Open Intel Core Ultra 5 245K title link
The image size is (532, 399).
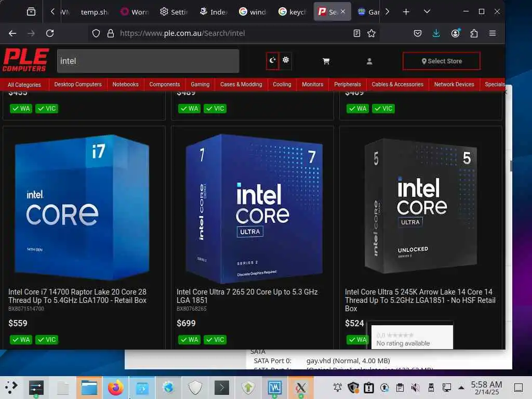(420, 300)
